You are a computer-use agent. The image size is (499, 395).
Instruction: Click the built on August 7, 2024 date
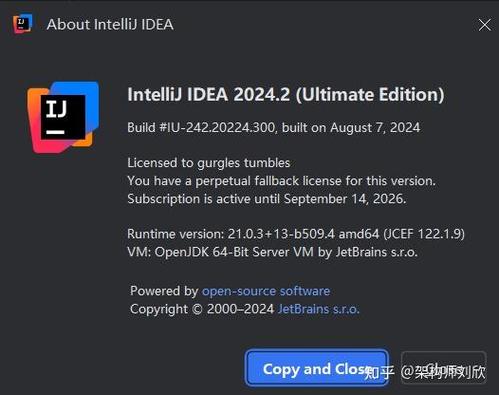[351, 128]
